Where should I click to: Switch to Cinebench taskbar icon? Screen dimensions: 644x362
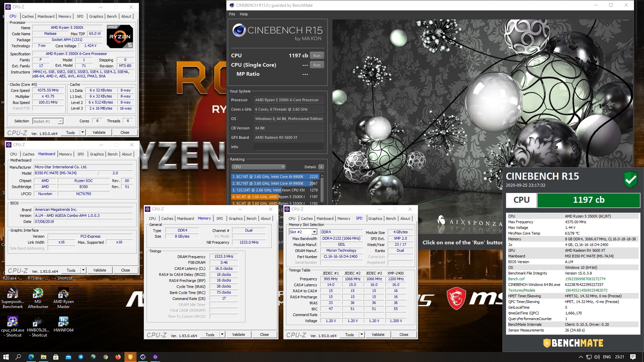pyautogui.click(x=143, y=357)
